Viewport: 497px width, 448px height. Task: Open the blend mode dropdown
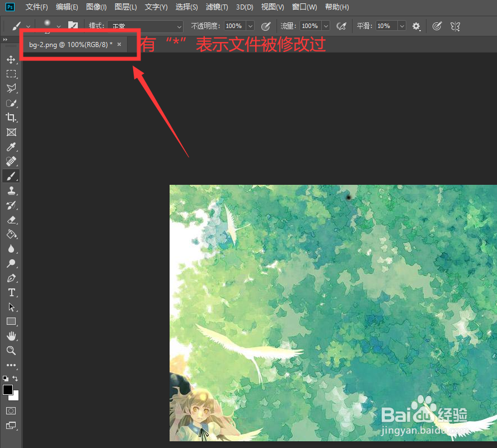click(145, 26)
